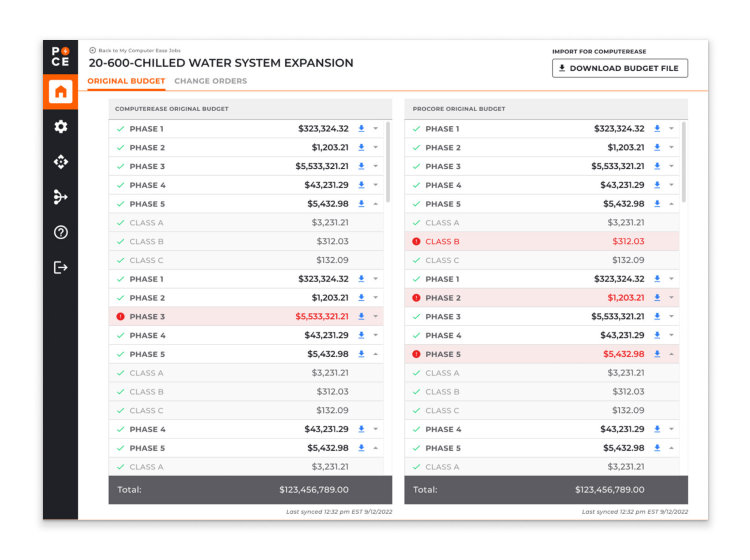
Task: Select the red PHASE 3 label in ComputerEase
Action: (x=147, y=317)
